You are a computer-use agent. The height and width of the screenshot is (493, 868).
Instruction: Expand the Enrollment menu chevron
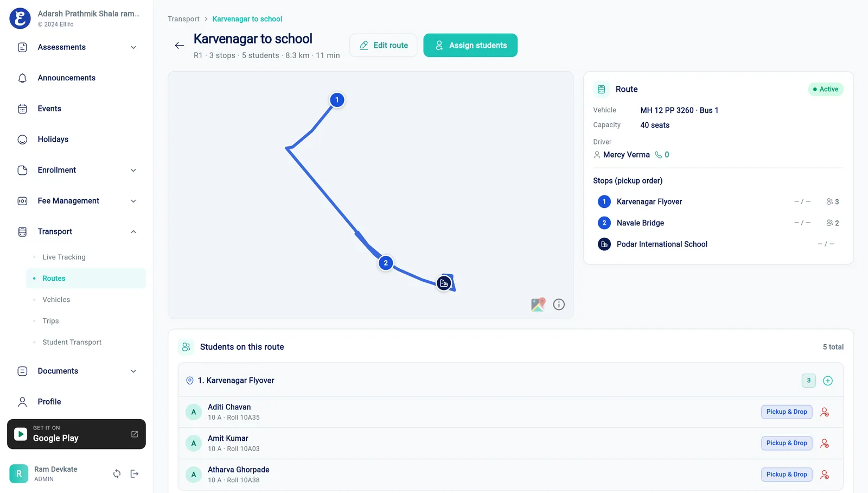133,170
